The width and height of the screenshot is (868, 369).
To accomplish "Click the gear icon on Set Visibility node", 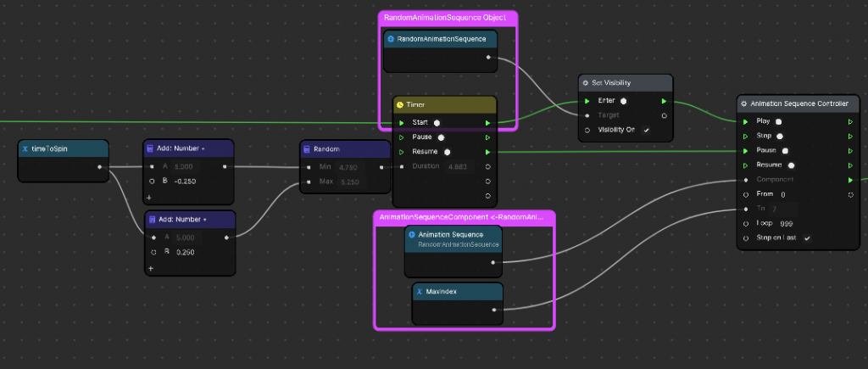I will [586, 82].
